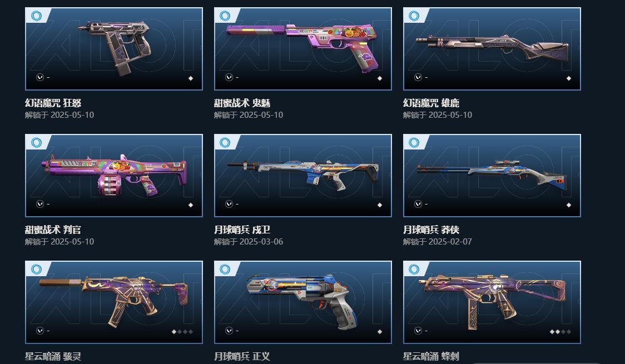Click the blue ring badge on 幻语魔咒 狂怒 card

(x=36, y=16)
